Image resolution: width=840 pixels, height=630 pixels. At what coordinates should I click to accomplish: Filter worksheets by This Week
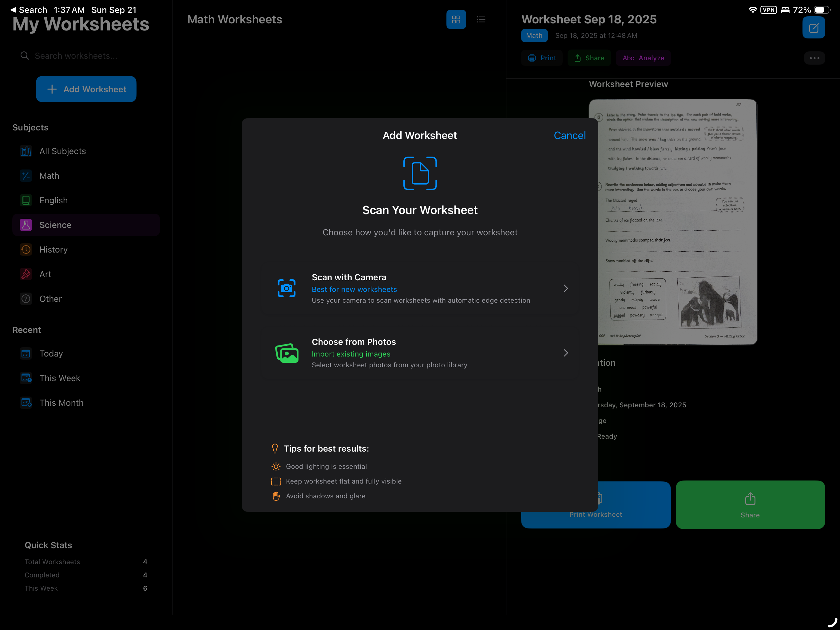pos(86,378)
